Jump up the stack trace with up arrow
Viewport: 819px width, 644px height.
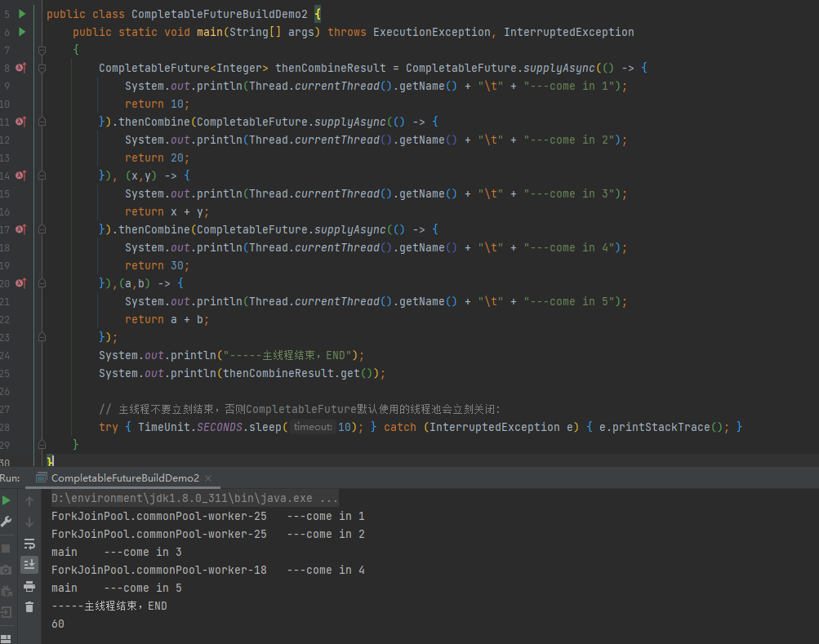pyautogui.click(x=29, y=500)
